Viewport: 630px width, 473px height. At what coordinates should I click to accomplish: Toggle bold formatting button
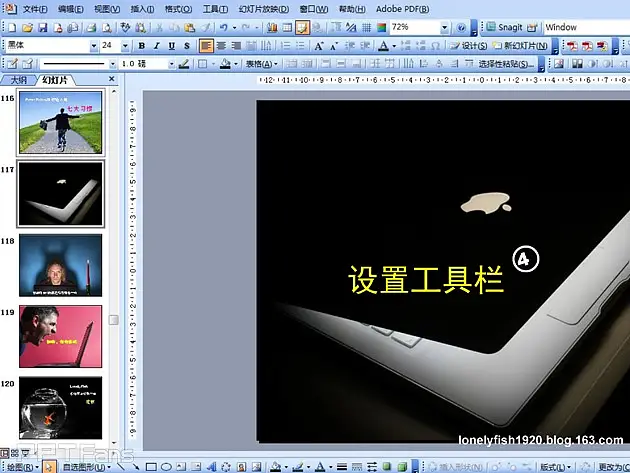click(x=141, y=46)
